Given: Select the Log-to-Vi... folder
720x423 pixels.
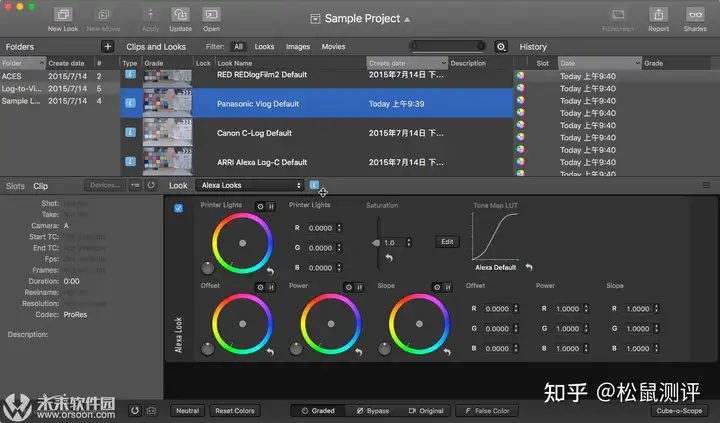Looking at the screenshot, I should (x=60, y=89).
